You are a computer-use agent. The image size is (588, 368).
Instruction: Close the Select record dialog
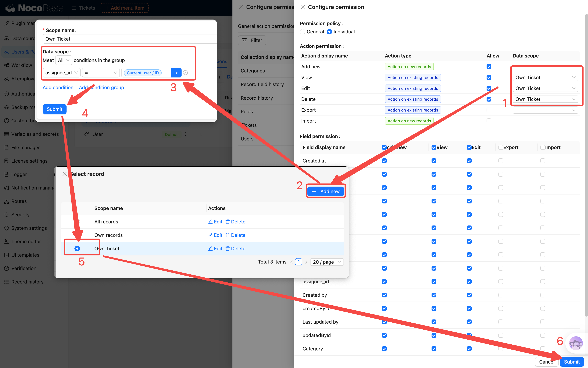pos(64,174)
